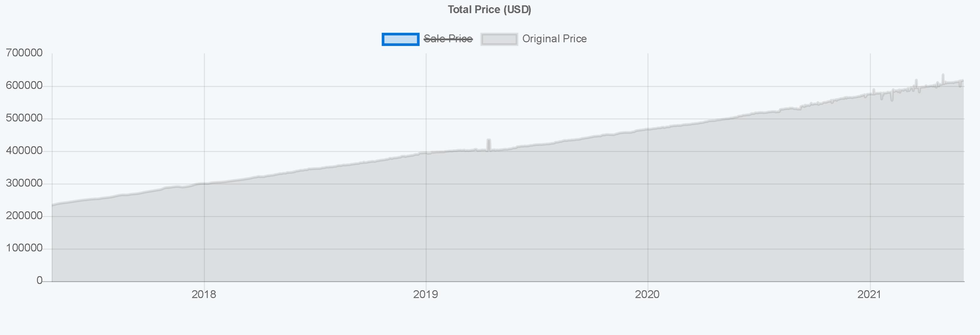980x335 pixels.
Task: Click the Total Price (USD) chart title
Action: (x=489, y=9)
